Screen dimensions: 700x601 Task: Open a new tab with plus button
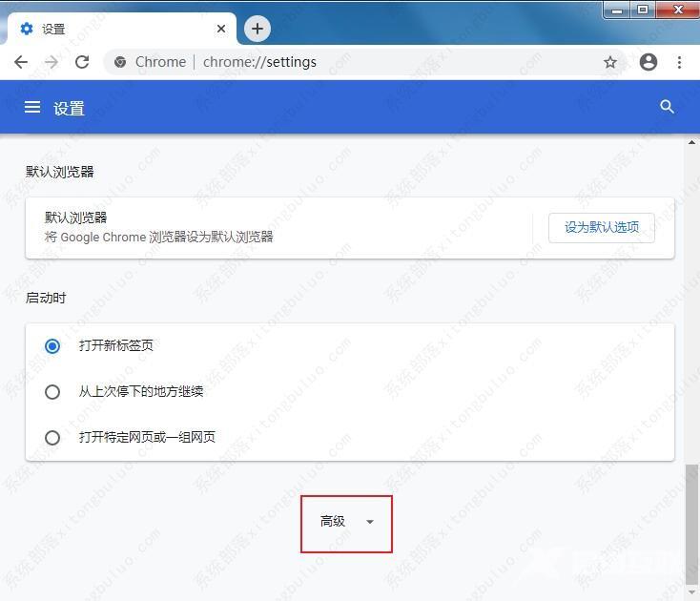tap(257, 29)
